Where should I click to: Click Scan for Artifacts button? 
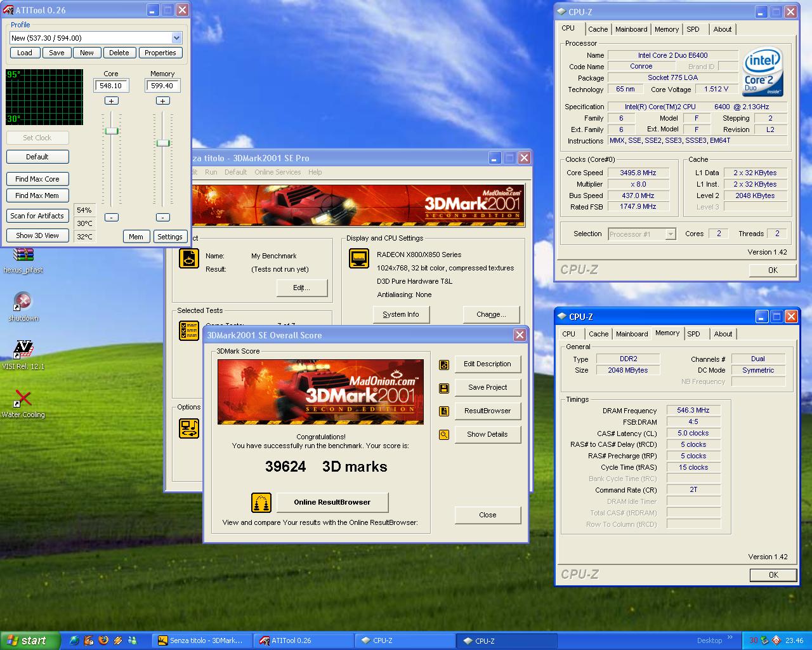point(37,216)
